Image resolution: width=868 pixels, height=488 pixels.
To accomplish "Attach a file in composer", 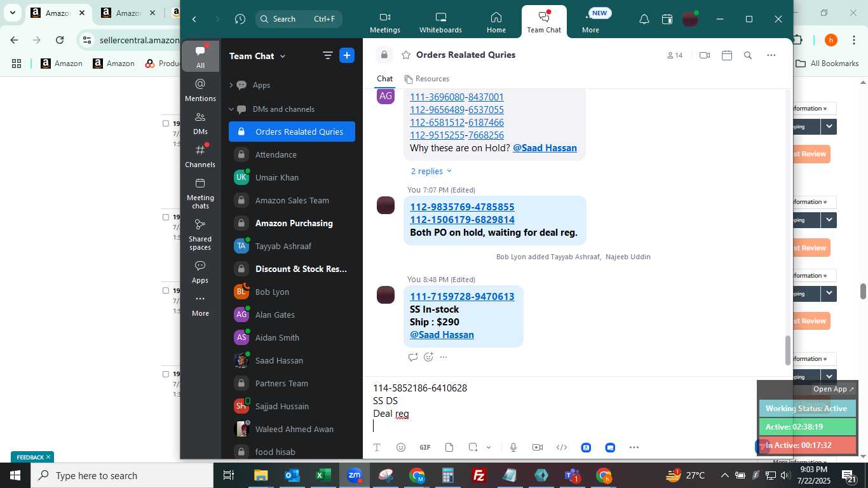I will point(449,447).
